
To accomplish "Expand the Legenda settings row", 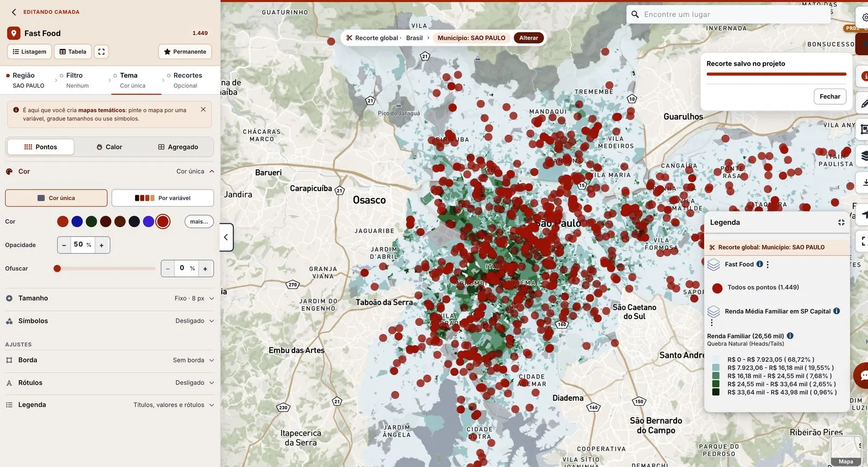I will (110, 405).
